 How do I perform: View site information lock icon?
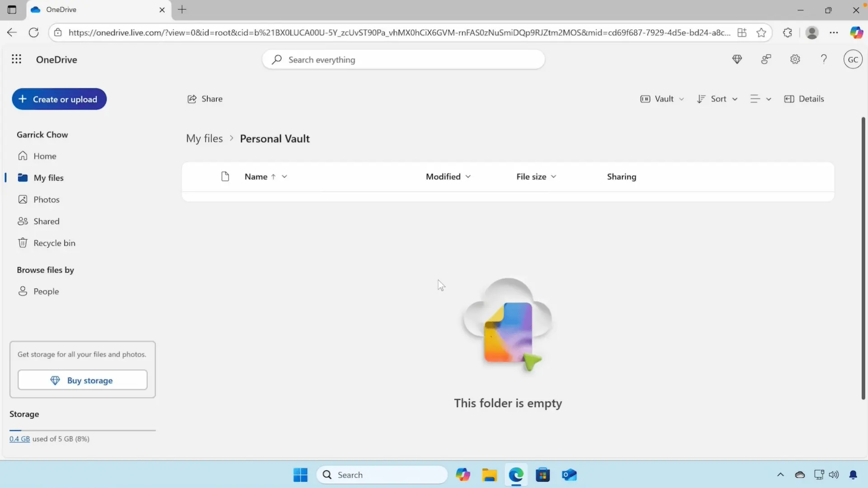tap(57, 33)
